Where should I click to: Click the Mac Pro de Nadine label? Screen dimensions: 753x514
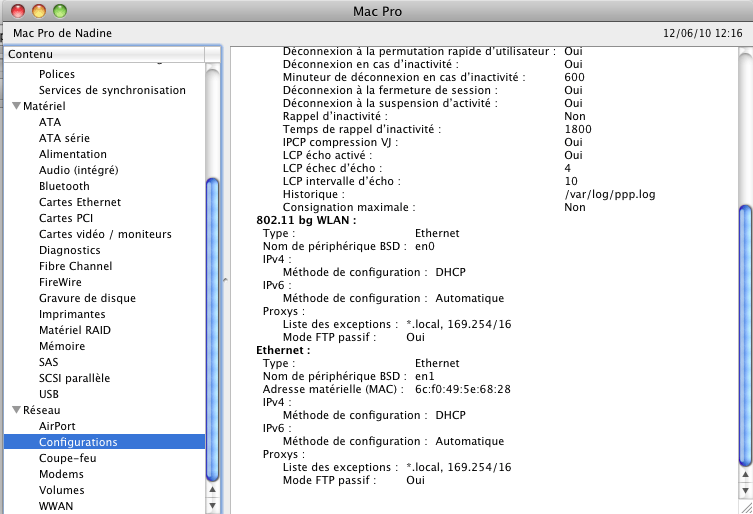click(x=62, y=33)
